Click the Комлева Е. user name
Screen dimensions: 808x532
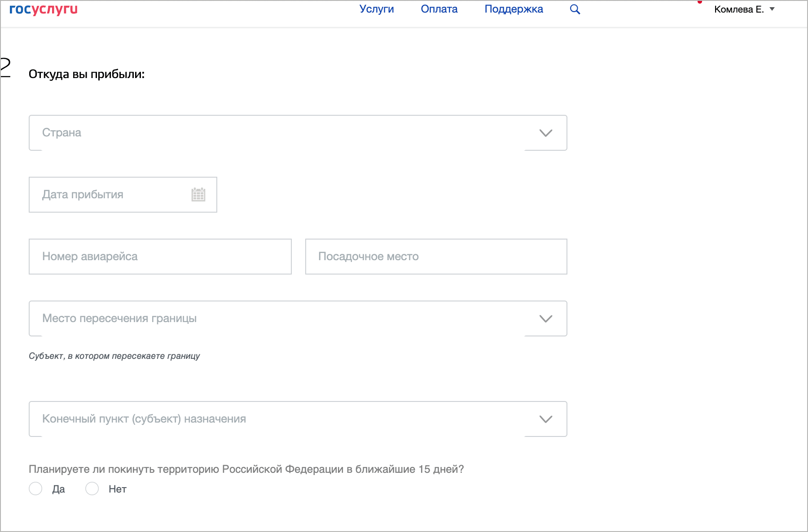(739, 9)
